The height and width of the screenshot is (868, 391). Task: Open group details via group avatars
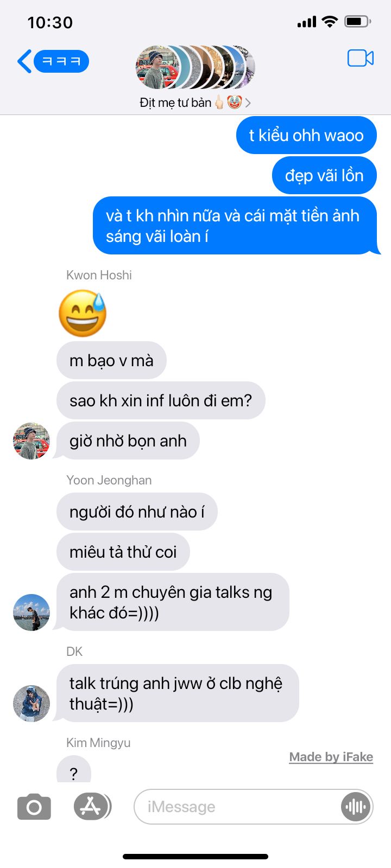point(195,67)
